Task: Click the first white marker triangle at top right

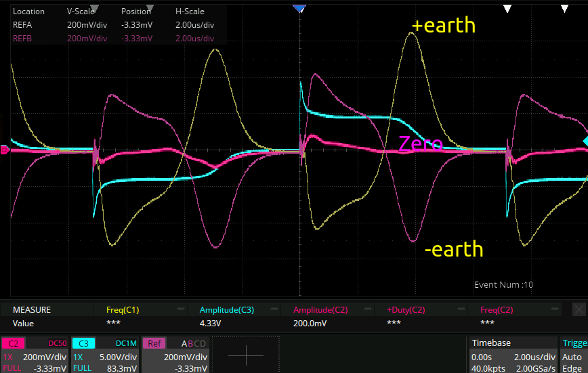Action: tap(507, 8)
